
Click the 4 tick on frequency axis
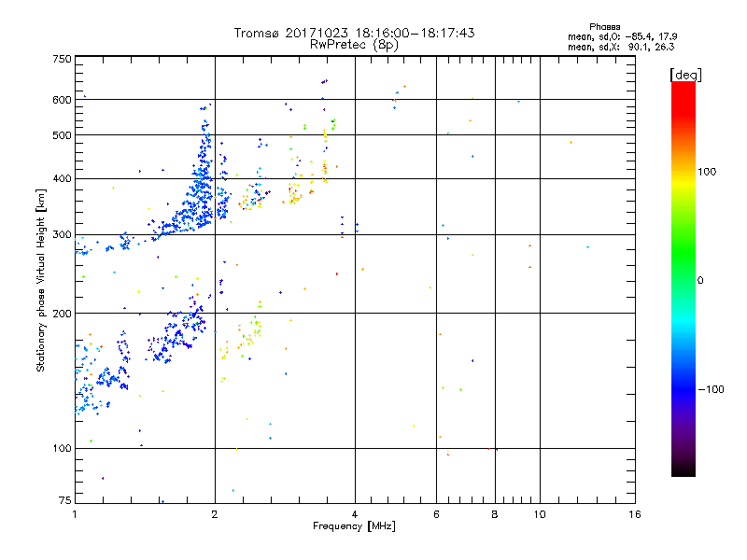(x=355, y=514)
